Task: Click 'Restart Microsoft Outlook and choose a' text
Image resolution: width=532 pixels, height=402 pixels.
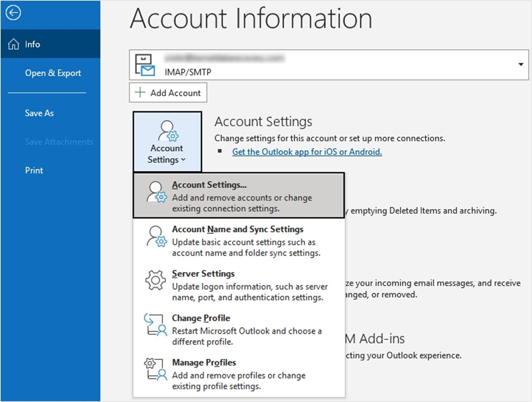Action: click(x=247, y=331)
